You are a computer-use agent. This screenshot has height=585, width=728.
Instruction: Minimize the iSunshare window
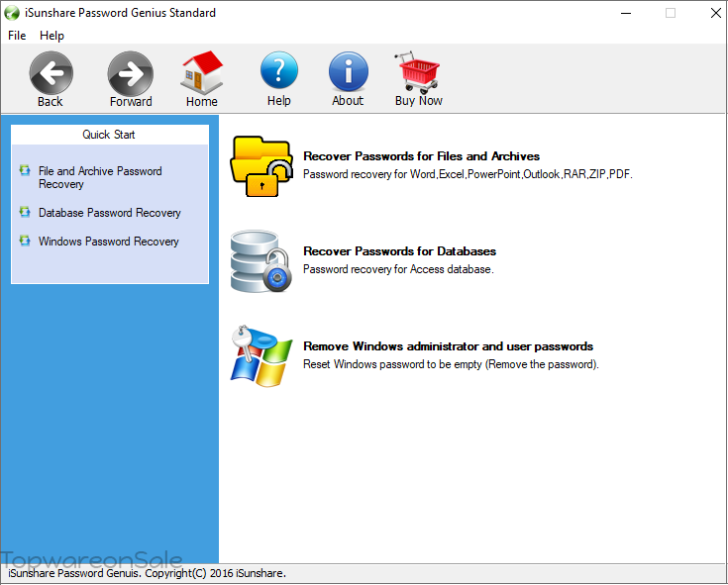tap(625, 13)
